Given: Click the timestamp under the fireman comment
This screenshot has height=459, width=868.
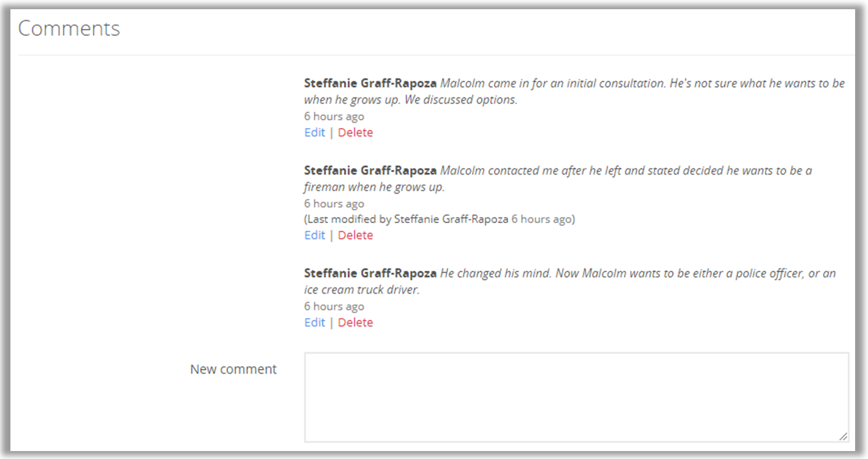Looking at the screenshot, I should click(x=334, y=203).
